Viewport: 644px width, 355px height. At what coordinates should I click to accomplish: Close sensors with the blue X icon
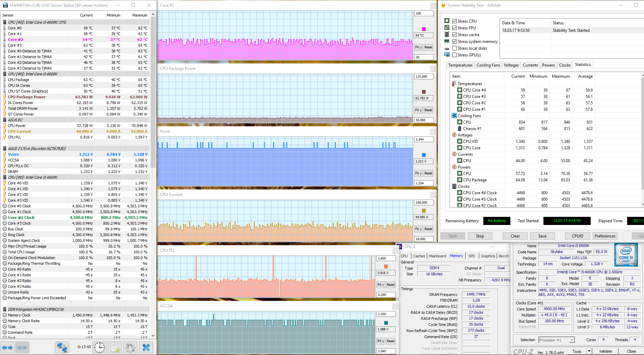tap(146, 347)
